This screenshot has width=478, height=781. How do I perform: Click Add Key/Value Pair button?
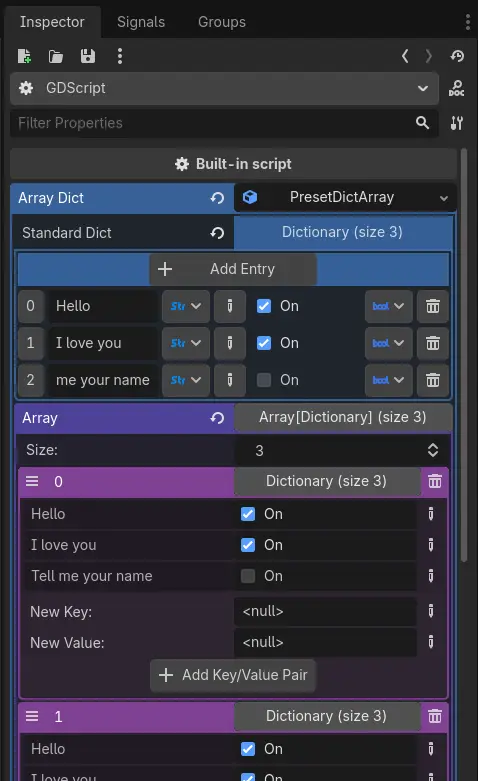coord(233,675)
